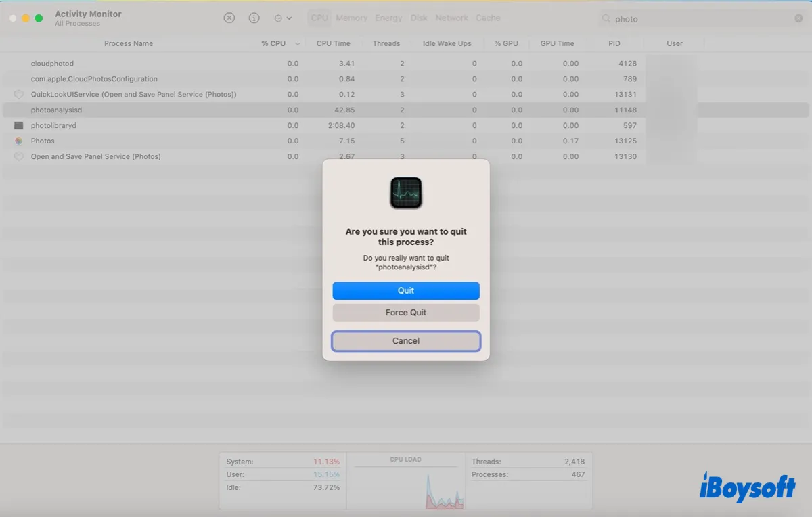Click the CPU Load graph
812x517 pixels.
[x=405, y=483]
